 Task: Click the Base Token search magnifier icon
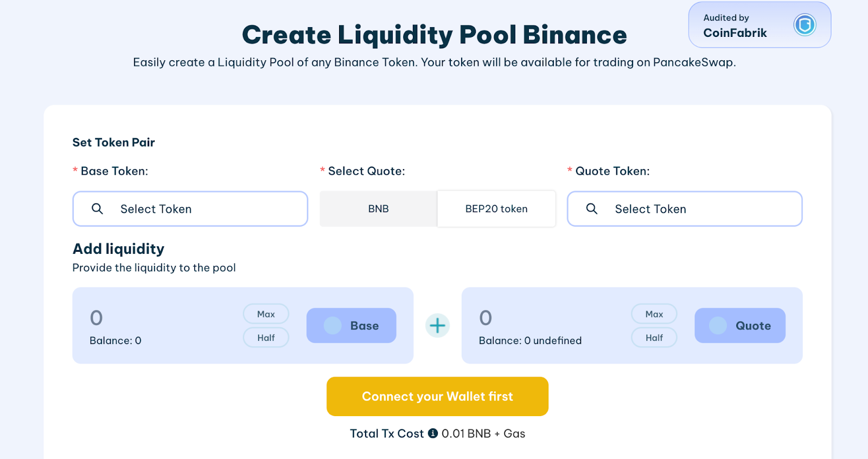[97, 209]
